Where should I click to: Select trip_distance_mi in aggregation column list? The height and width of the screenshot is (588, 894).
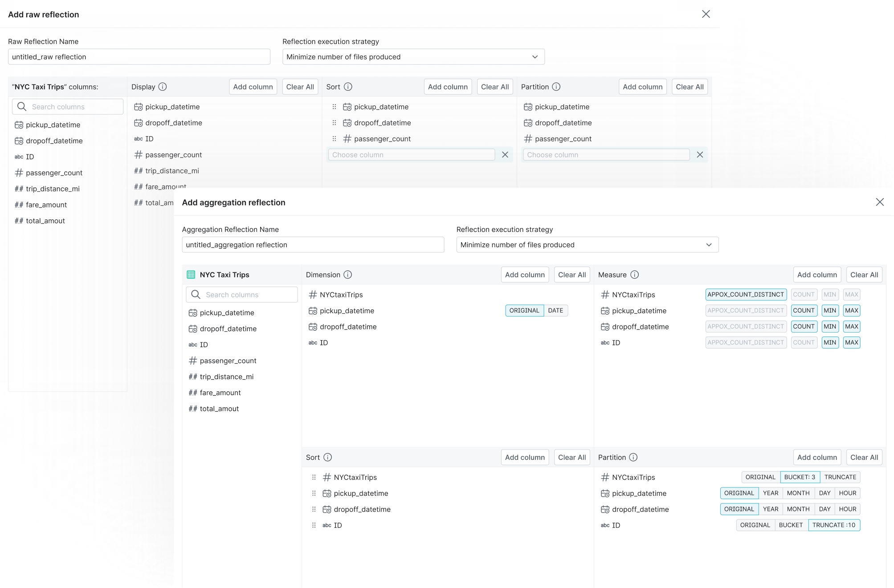pos(226,377)
